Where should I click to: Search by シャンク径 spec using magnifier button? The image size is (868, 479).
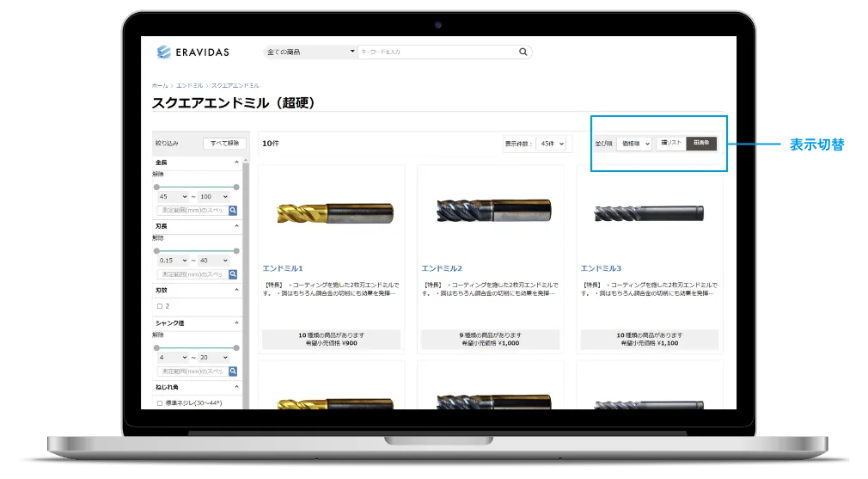pyautogui.click(x=233, y=371)
